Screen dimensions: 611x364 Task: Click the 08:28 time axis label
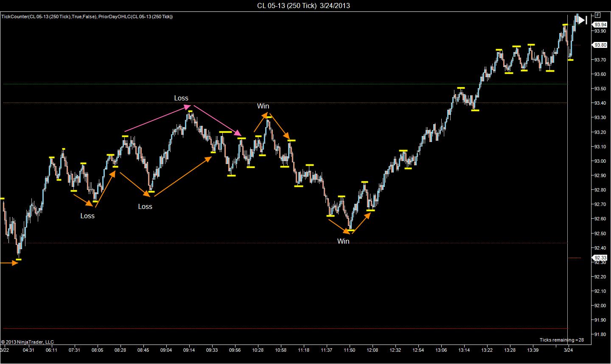pos(120,350)
